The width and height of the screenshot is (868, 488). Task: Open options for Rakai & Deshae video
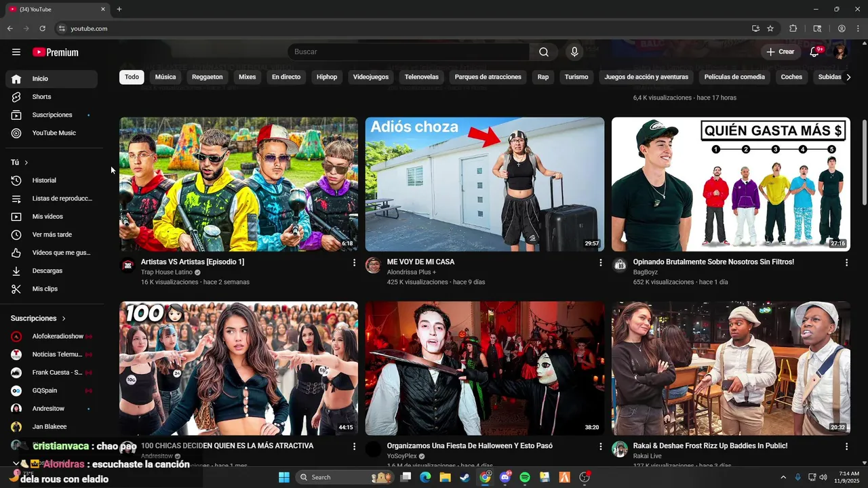point(846,447)
